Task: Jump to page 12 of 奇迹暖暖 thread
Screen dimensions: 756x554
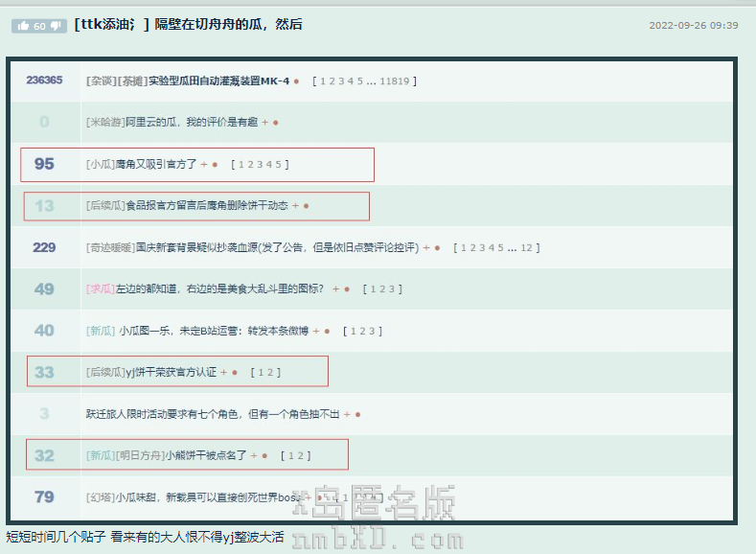Action: 526,247
